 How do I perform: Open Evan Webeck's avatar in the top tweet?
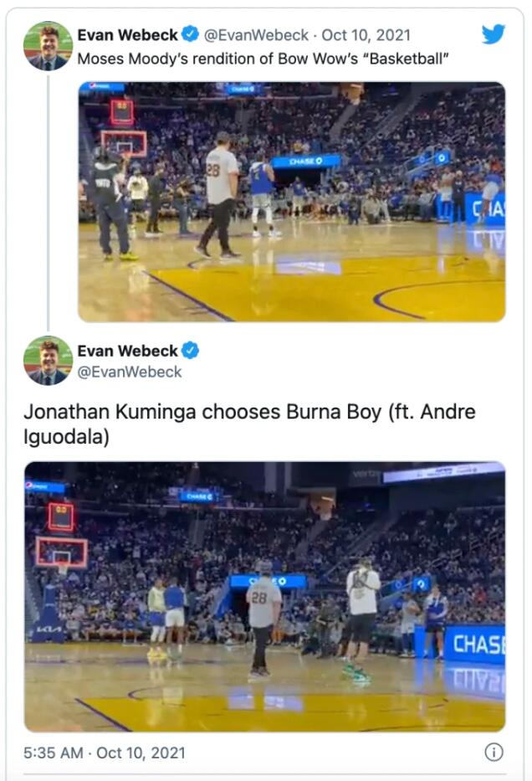48,45
